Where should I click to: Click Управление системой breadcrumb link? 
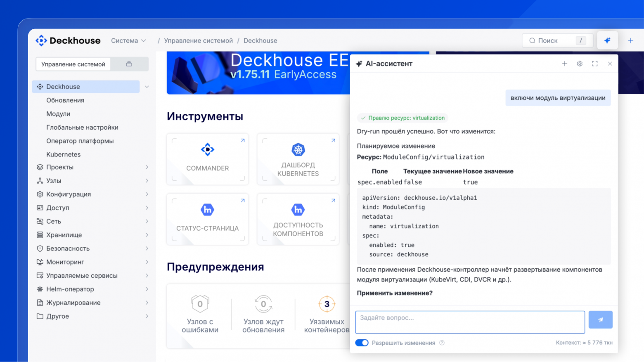pos(199,40)
